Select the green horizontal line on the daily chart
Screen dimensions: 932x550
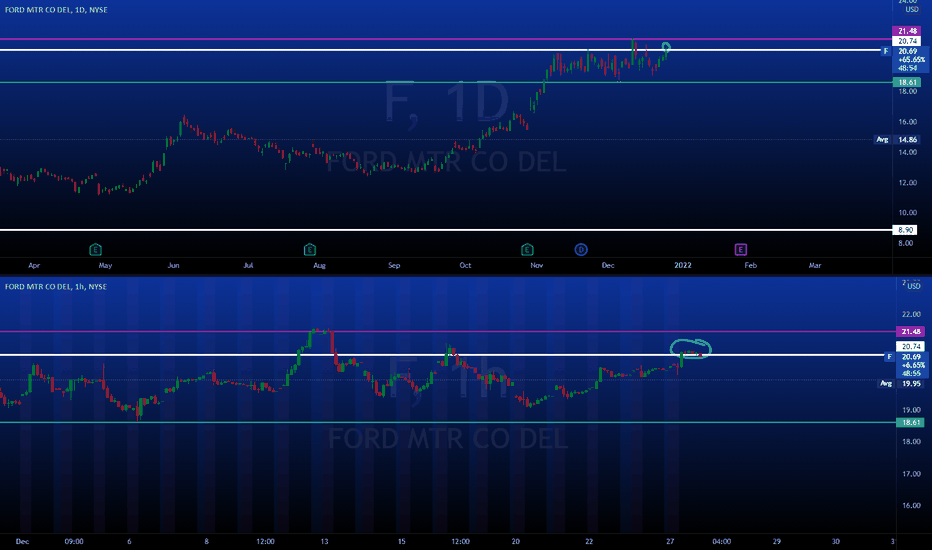pos(446,83)
